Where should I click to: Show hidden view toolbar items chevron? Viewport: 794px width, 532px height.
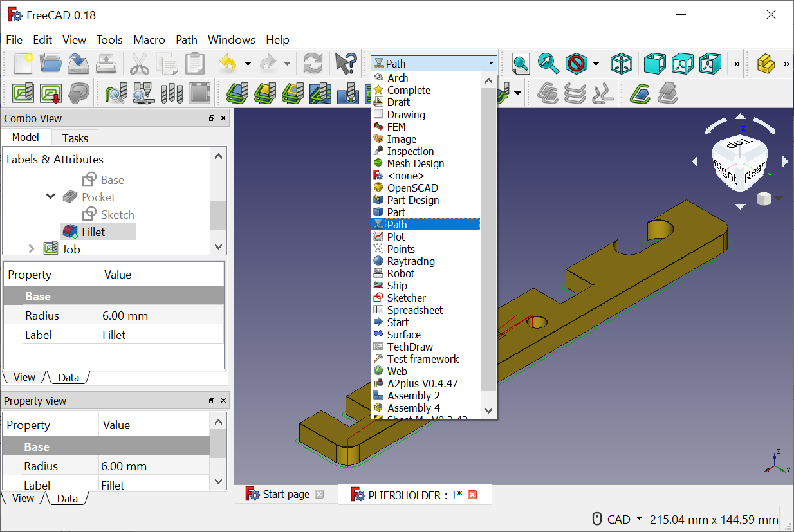[x=737, y=63]
